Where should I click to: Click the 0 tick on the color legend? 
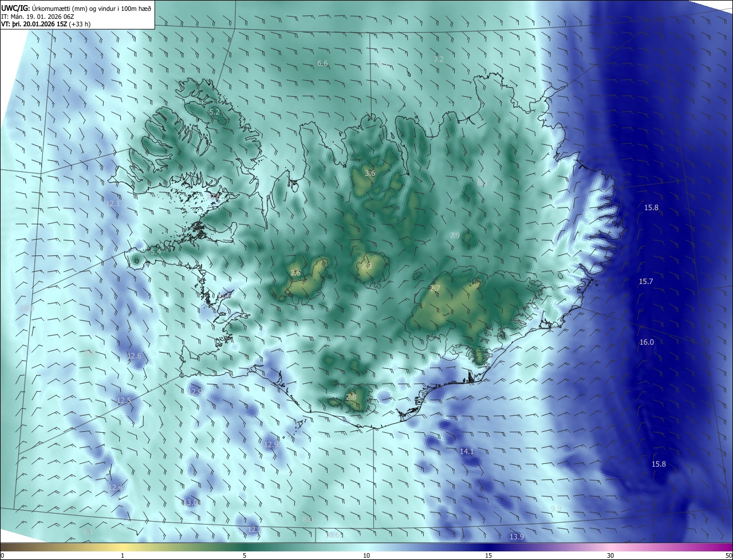coord(2,555)
